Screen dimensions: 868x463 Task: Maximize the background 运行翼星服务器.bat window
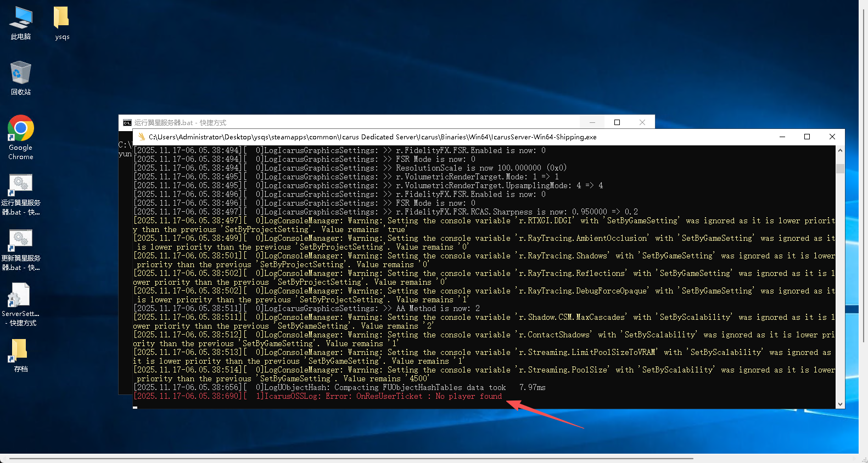pyautogui.click(x=617, y=122)
